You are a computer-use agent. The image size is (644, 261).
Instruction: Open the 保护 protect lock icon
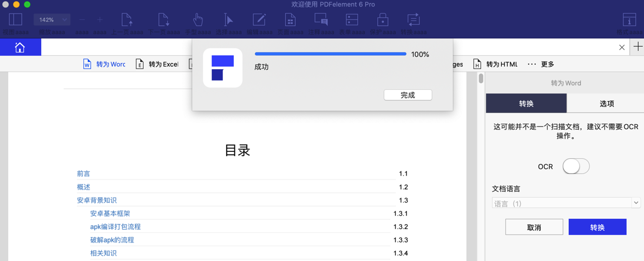383,20
